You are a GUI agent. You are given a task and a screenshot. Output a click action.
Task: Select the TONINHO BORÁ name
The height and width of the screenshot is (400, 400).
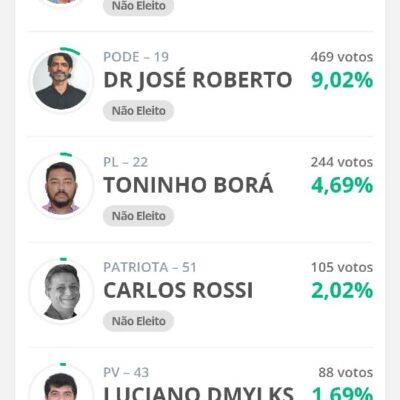tap(188, 185)
